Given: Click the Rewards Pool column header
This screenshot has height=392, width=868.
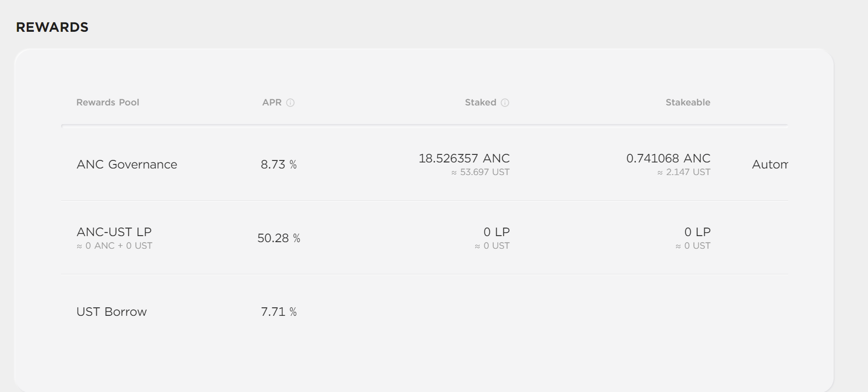Looking at the screenshot, I should click(x=108, y=102).
